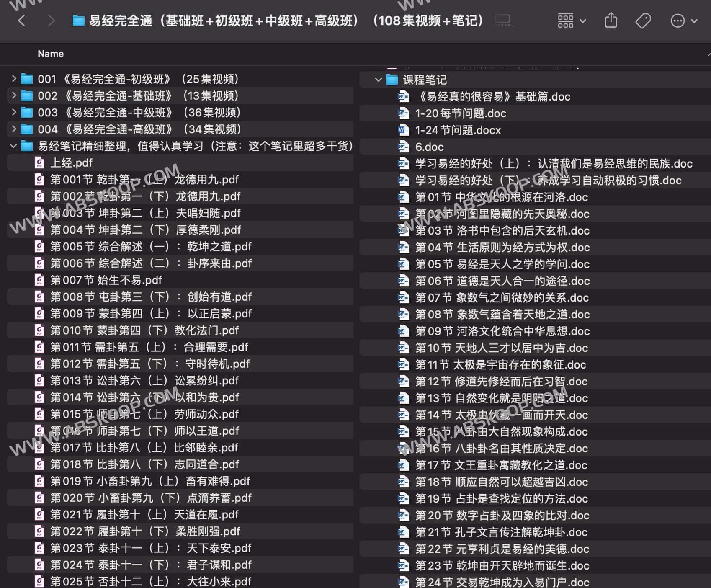Collapse the 课程笔记 folder

[376, 80]
